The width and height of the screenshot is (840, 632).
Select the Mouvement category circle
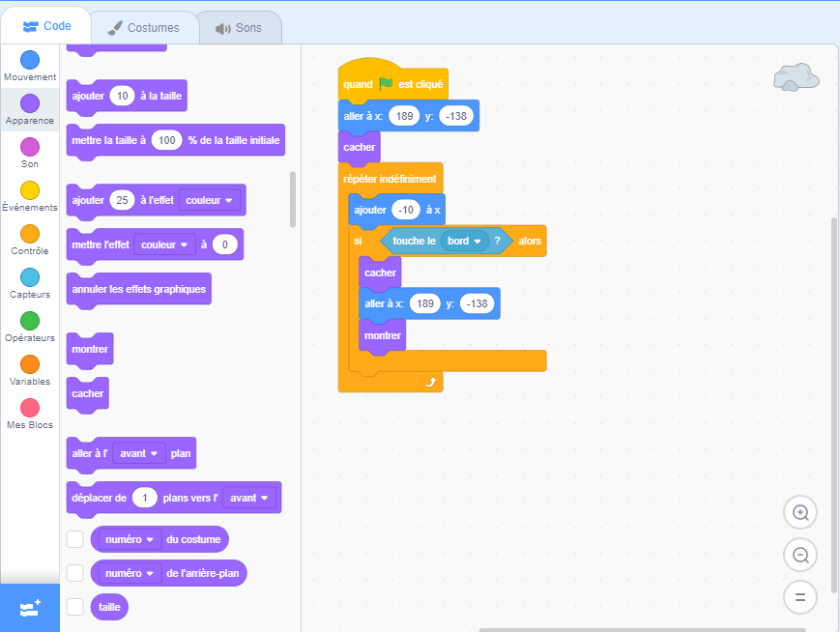point(30,60)
